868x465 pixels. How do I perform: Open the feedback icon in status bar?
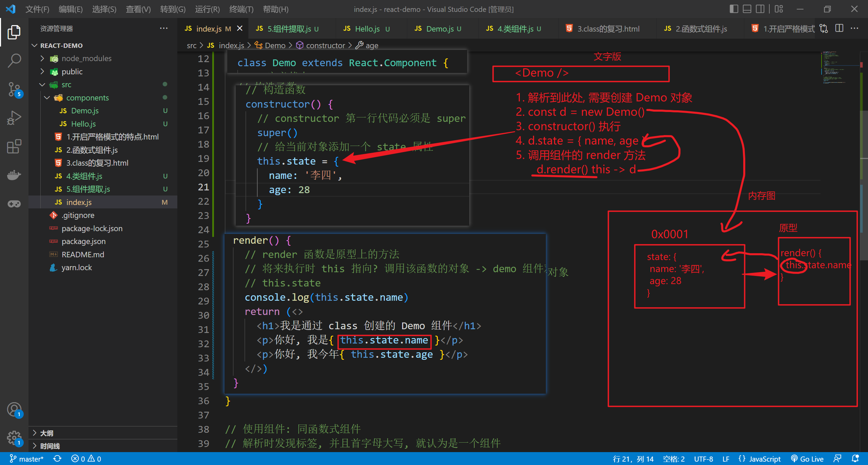[837, 459]
